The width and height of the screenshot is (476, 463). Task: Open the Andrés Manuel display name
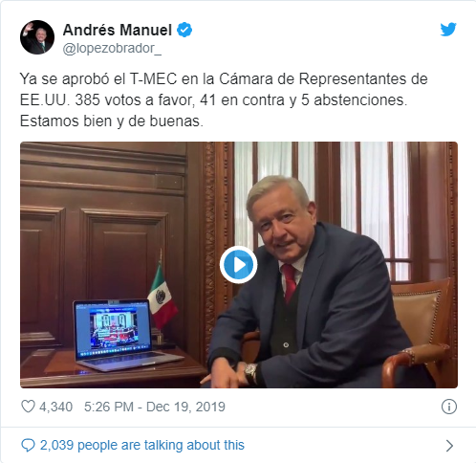pyautogui.click(x=118, y=30)
